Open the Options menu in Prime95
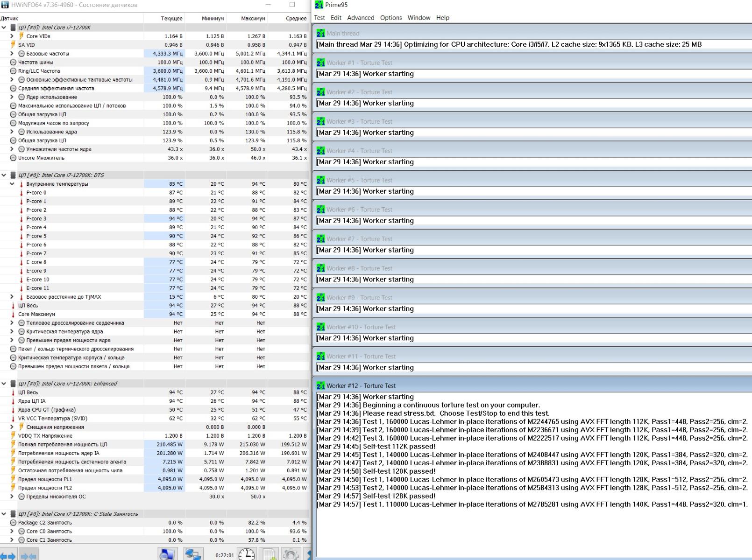The width and height of the screenshot is (752, 560). [391, 18]
